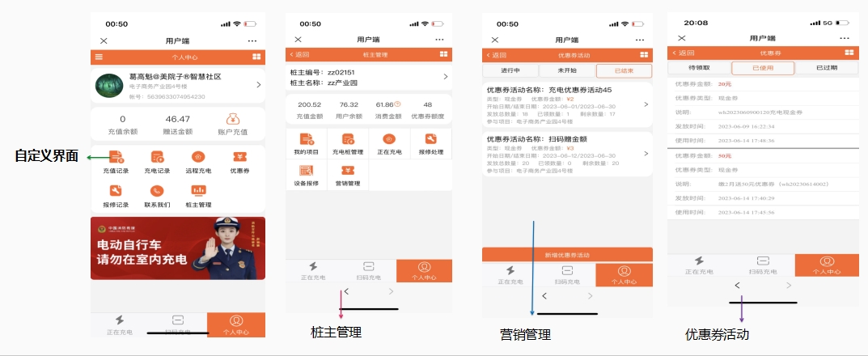Open 桩主管理 icon in personal center
Viewport: 868px width, 356px height.
coord(198,190)
